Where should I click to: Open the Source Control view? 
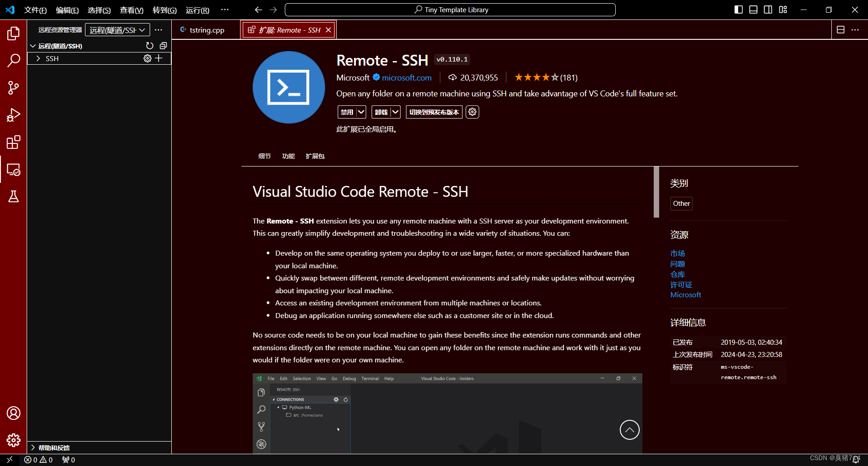pos(14,87)
